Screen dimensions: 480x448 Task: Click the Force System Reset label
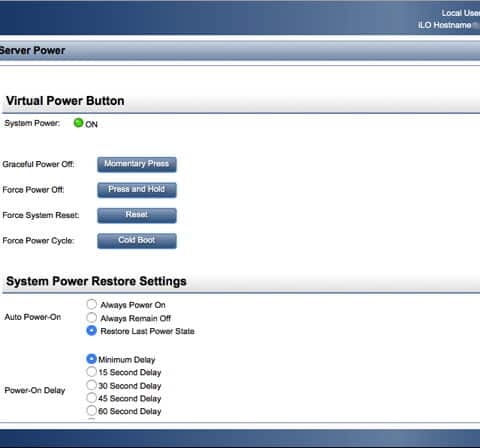41,215
